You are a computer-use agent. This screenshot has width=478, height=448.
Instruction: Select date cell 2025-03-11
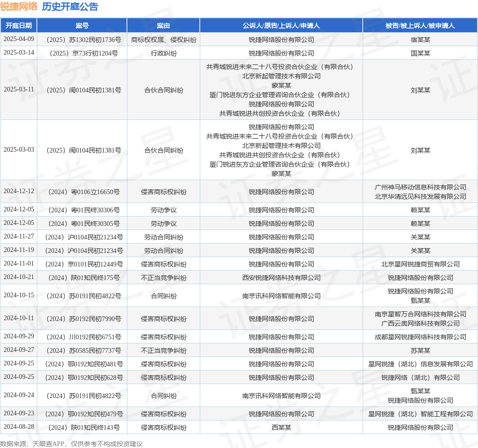[x=19, y=89]
